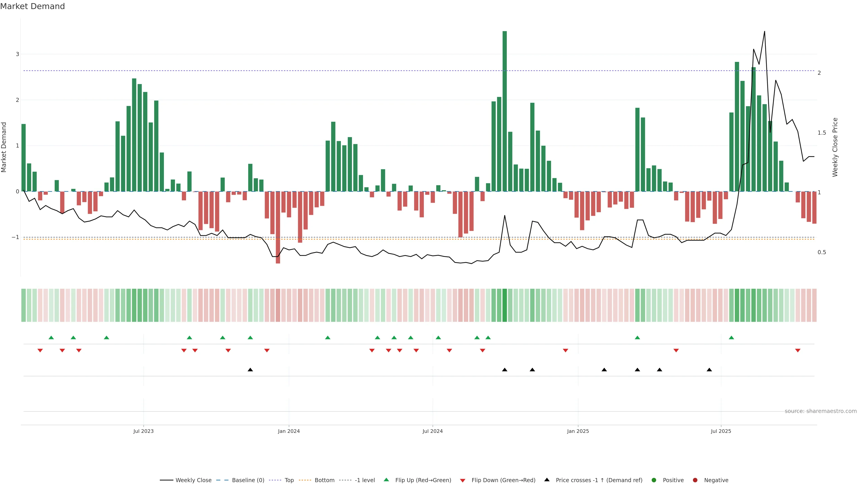Click the -1 level legend entry
Screen dimensions: 868x488
click(365, 480)
